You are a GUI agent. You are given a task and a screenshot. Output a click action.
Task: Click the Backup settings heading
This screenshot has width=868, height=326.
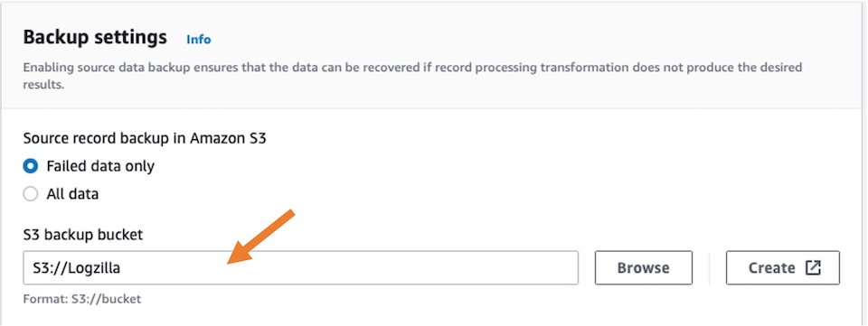[x=95, y=38]
